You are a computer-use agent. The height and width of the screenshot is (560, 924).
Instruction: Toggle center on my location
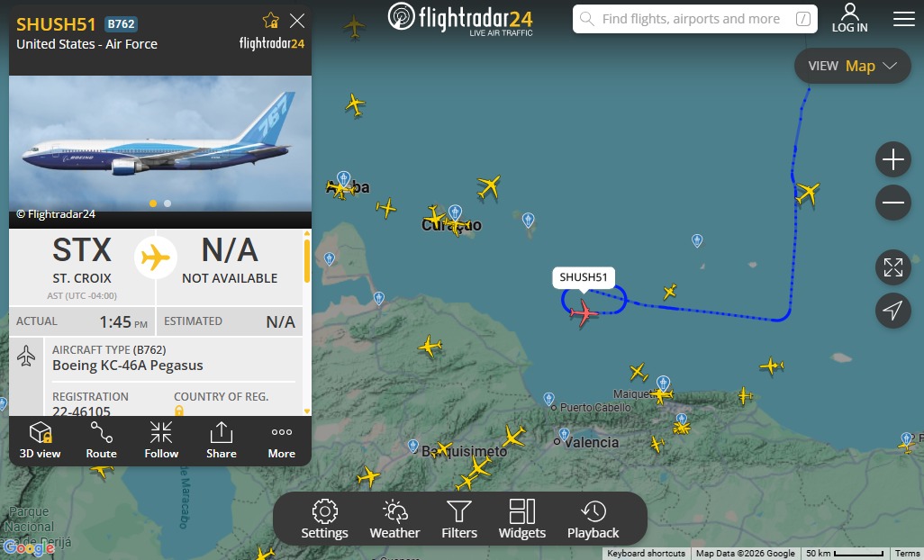point(893,311)
